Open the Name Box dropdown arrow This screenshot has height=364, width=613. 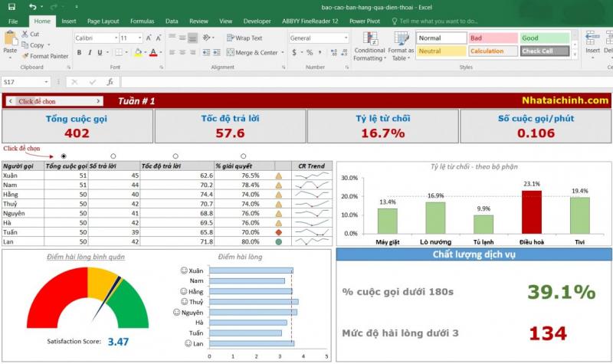(47, 82)
